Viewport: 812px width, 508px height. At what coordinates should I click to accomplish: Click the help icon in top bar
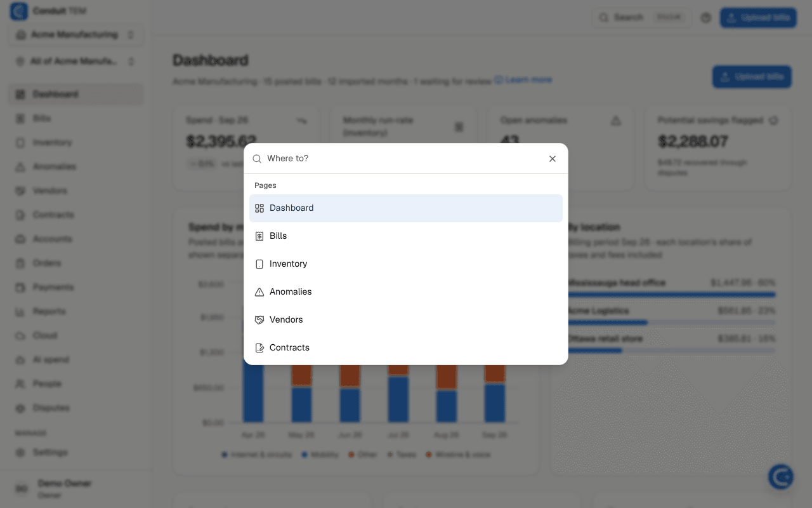[x=706, y=18]
